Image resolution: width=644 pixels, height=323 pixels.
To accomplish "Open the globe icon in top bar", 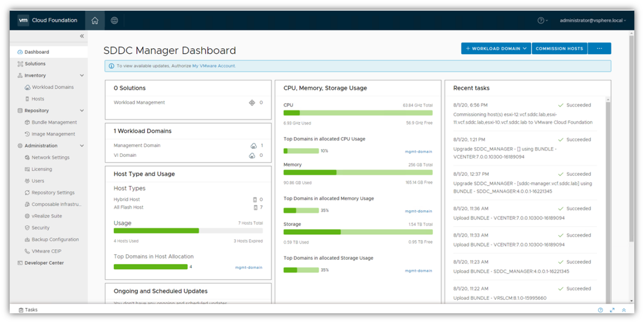I will point(114,20).
